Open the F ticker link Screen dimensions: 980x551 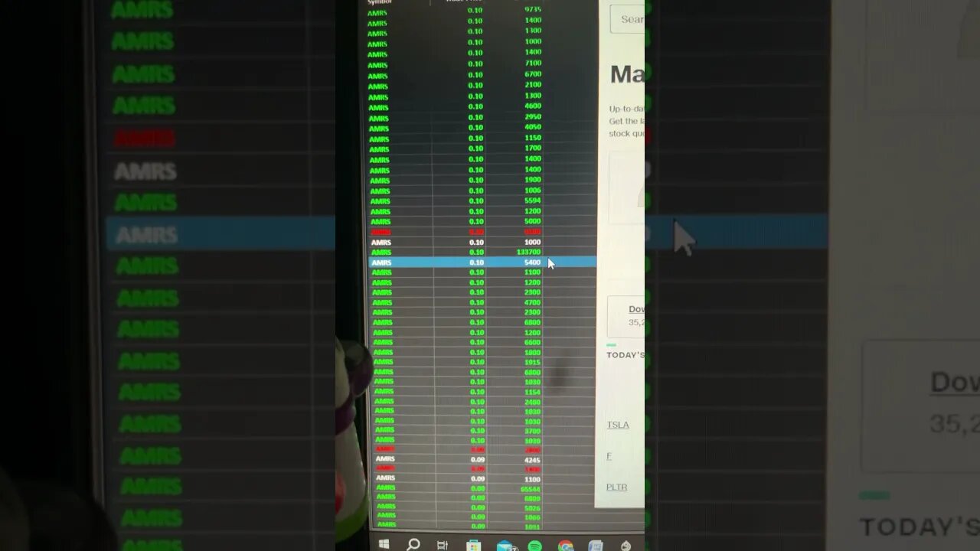tap(609, 456)
